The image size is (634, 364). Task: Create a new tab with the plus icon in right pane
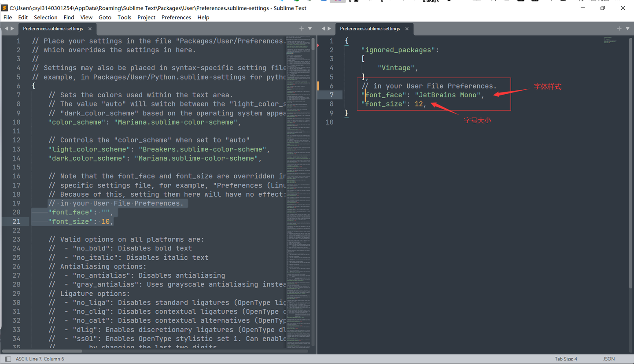619,28
